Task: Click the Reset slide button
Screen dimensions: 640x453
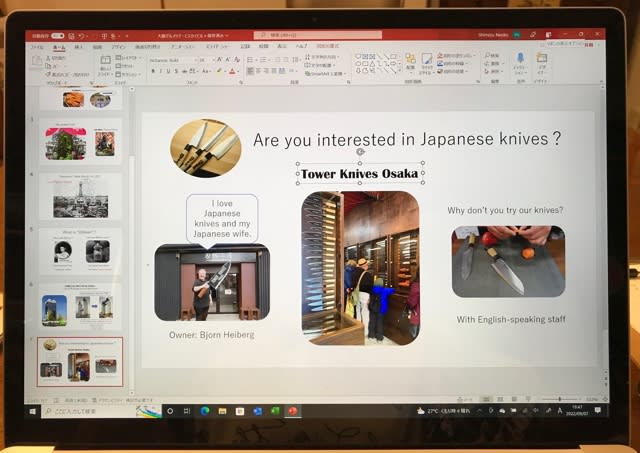Action: coord(124,66)
